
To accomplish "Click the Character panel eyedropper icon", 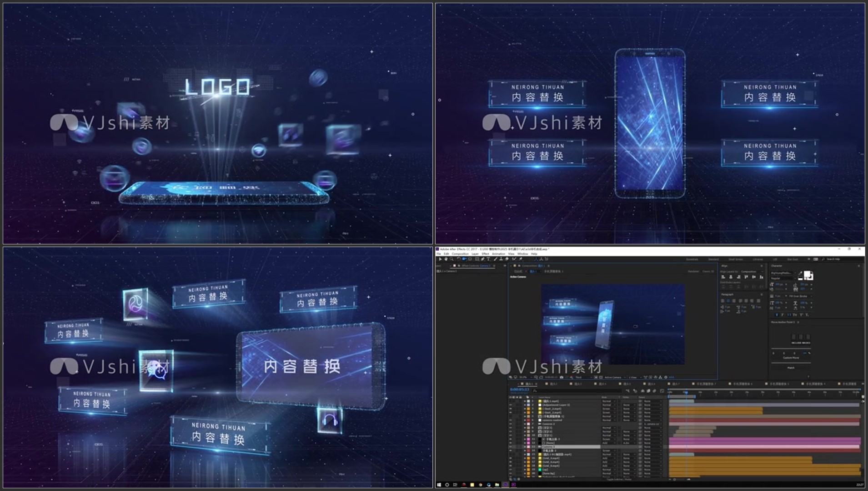I will tap(800, 273).
